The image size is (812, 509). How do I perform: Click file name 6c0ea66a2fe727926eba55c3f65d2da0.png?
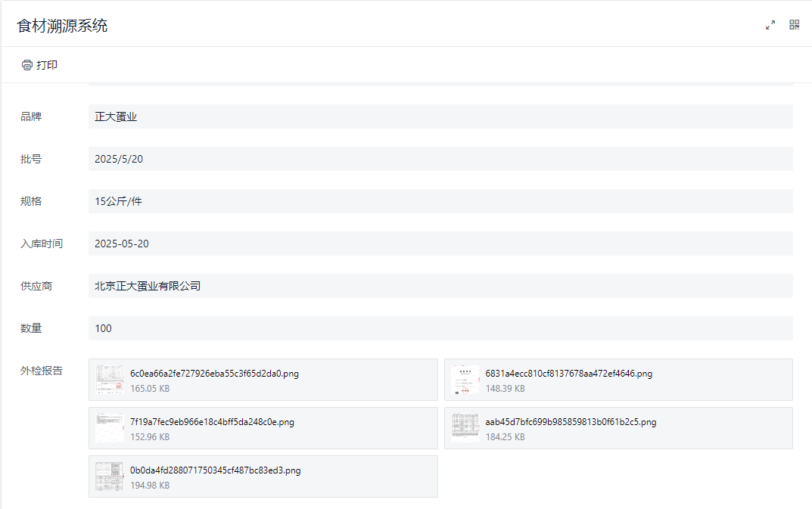tap(216, 374)
